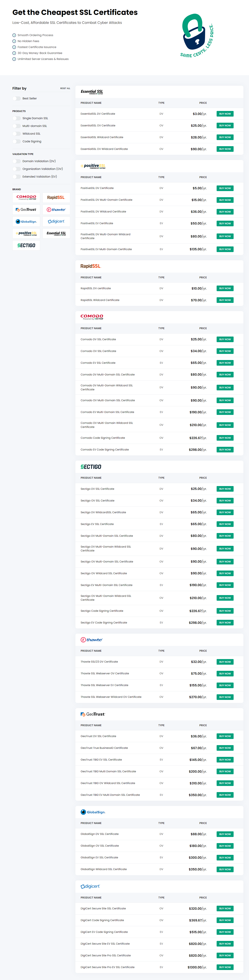
Task: Filter by Thawte brand logo
Action: pos(56,210)
